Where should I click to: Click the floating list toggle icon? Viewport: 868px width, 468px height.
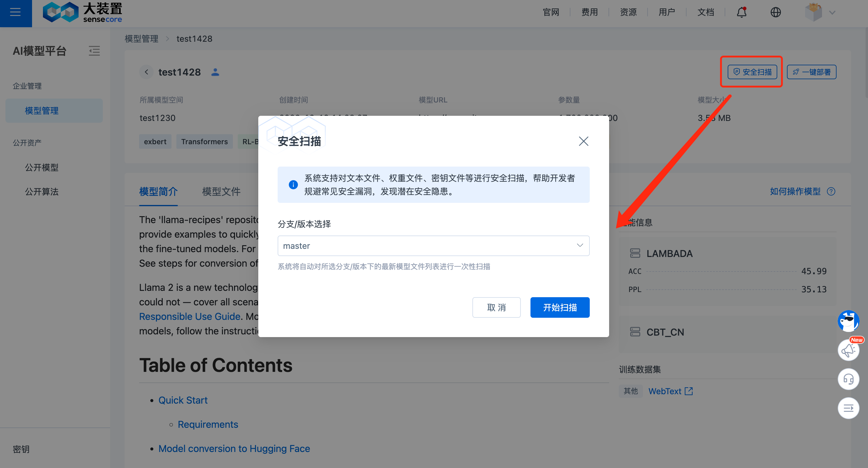click(x=848, y=408)
